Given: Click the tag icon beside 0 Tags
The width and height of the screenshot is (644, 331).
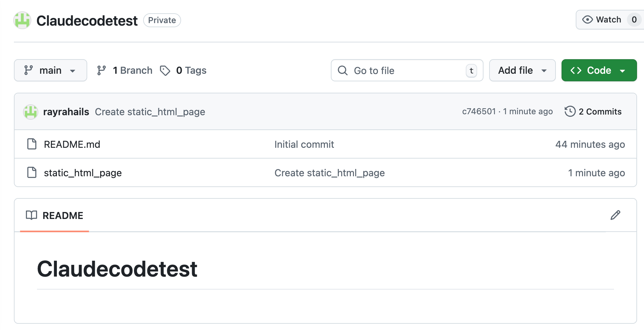Looking at the screenshot, I should pos(165,70).
